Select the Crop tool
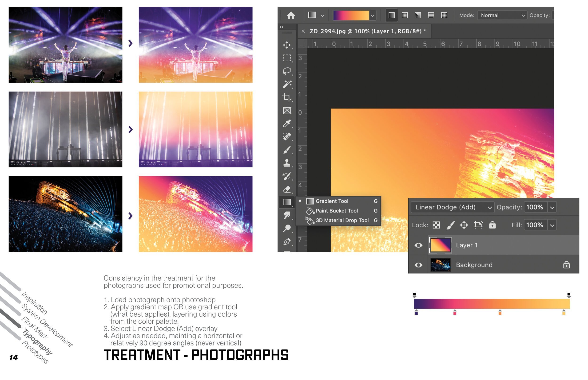 (286, 97)
